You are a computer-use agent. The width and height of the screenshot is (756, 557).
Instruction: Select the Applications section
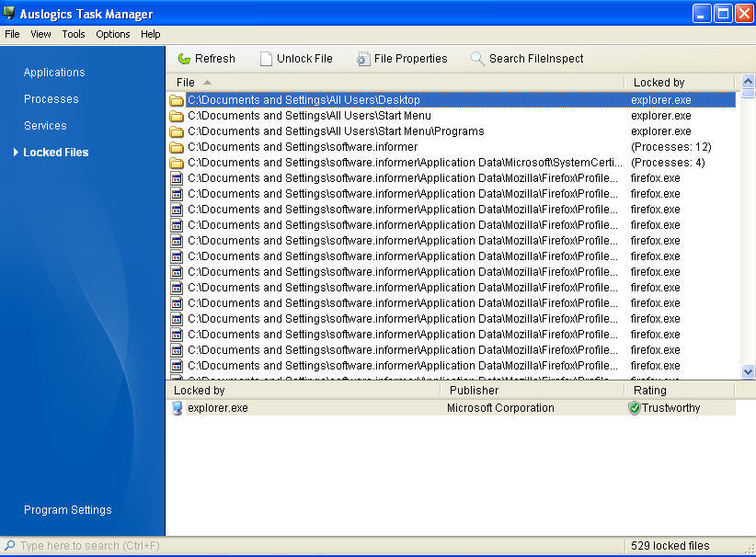pos(53,72)
